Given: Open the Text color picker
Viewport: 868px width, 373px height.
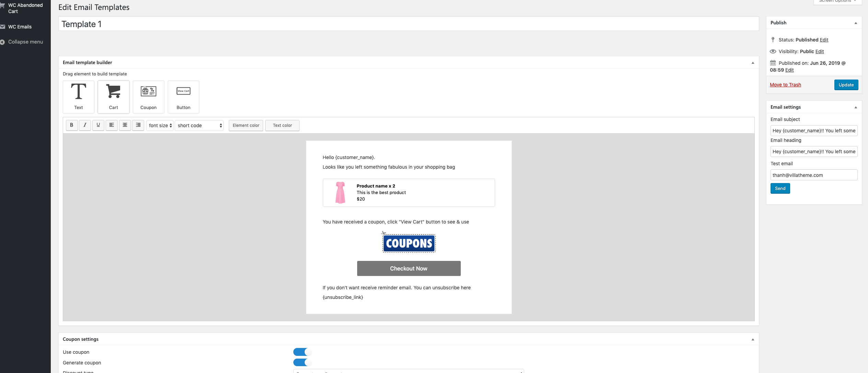Looking at the screenshot, I should [282, 125].
